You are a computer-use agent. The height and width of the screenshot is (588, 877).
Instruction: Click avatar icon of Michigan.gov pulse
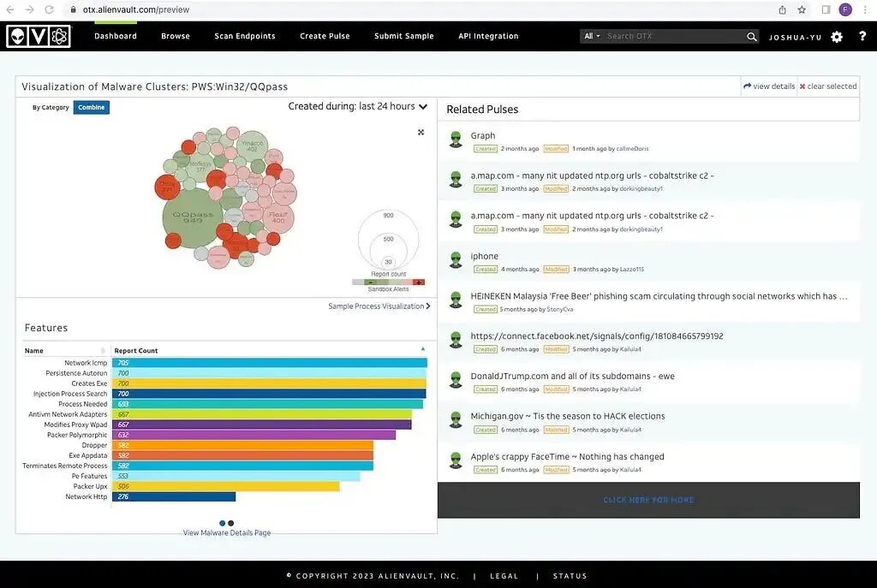(x=456, y=420)
